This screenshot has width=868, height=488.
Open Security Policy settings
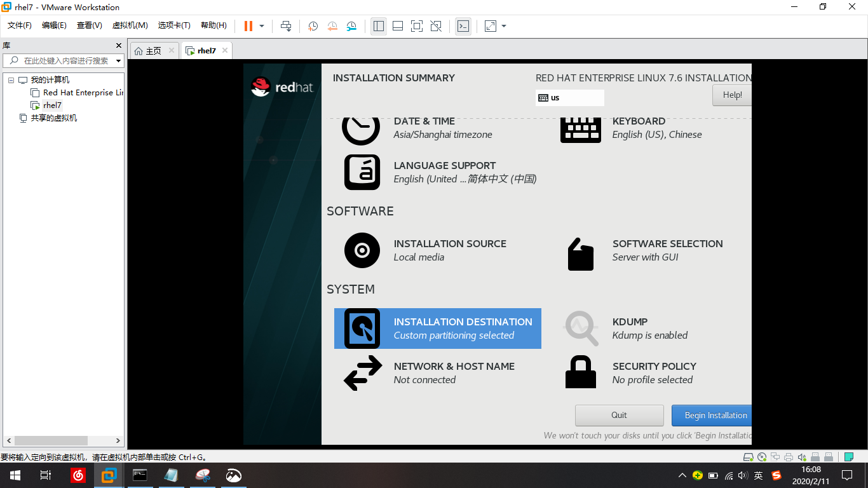coord(630,373)
